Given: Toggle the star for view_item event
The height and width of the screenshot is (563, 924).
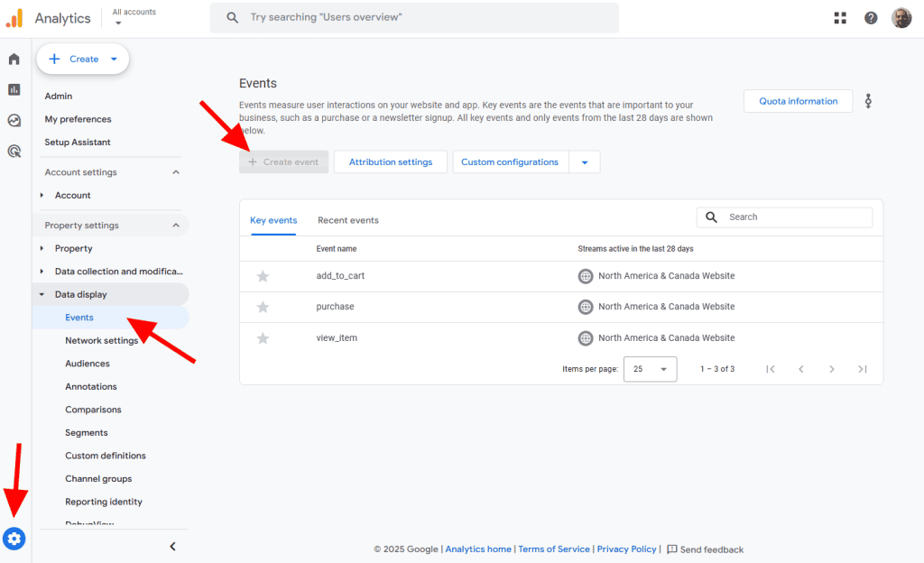Looking at the screenshot, I should [263, 338].
